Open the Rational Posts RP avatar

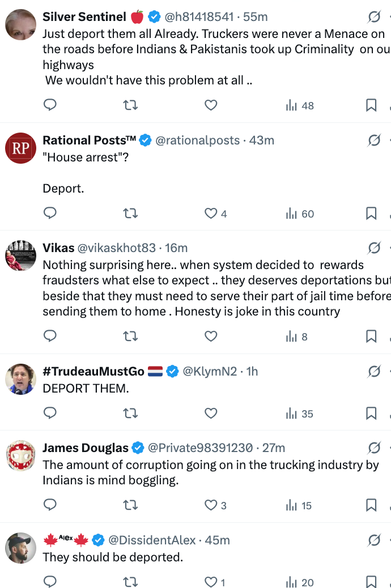click(21, 148)
